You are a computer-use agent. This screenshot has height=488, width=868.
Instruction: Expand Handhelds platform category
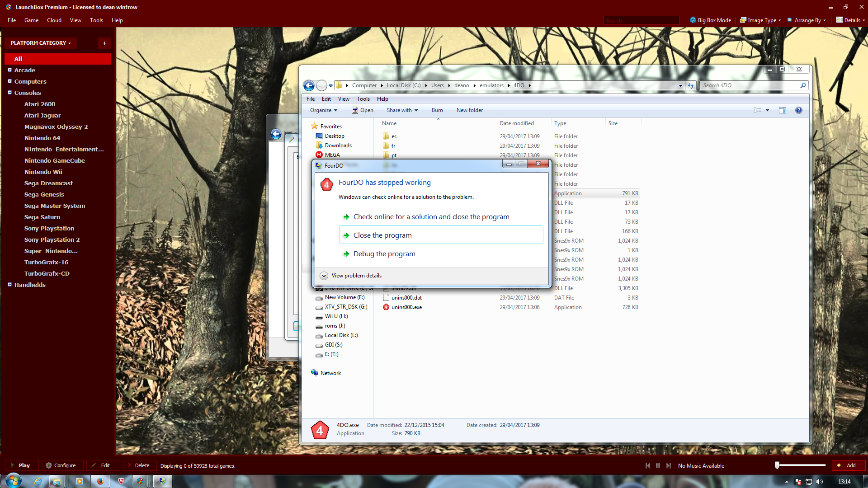tap(9, 285)
